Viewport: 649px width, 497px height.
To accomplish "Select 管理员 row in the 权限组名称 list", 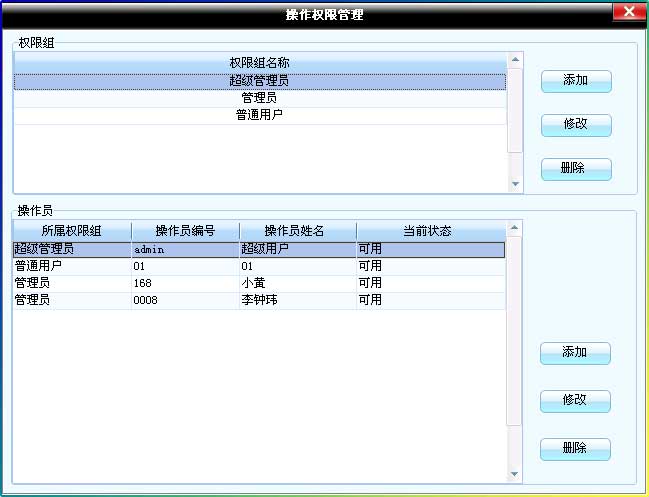I will point(259,98).
